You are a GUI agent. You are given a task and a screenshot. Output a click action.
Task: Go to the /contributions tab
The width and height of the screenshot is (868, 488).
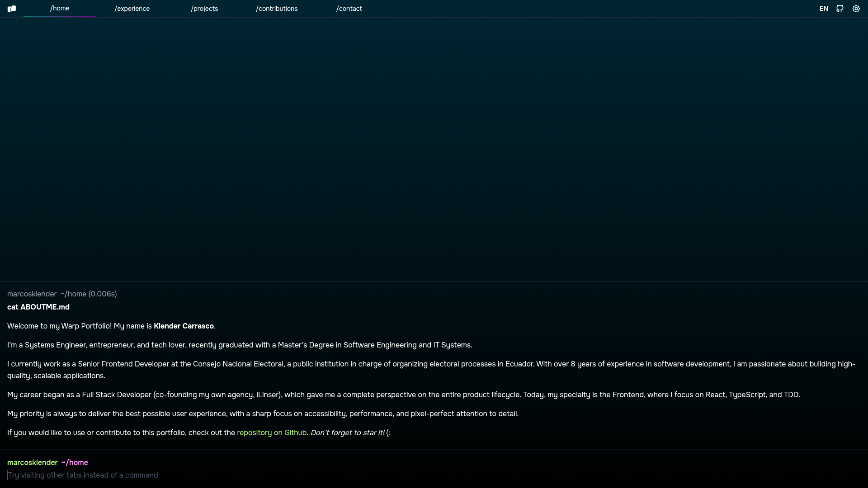277,9
